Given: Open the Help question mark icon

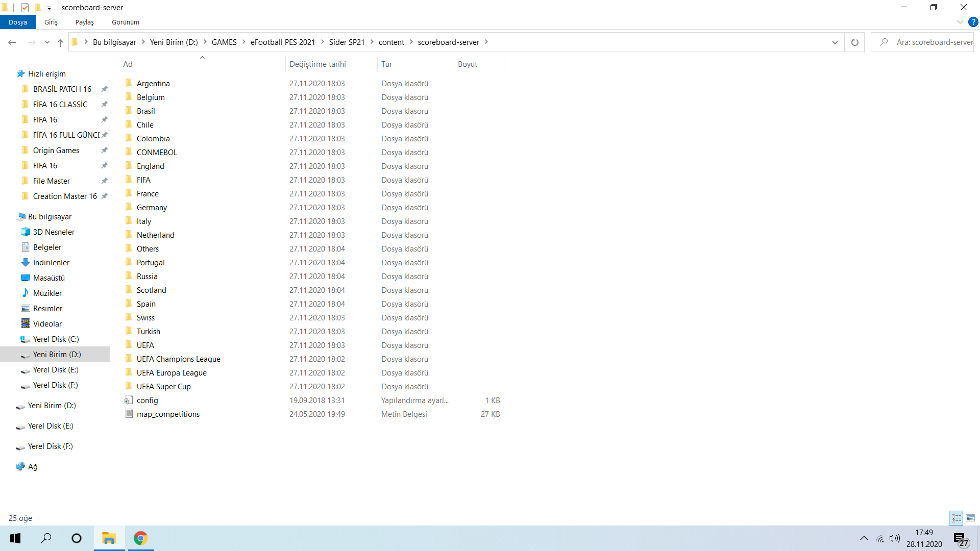Looking at the screenshot, I should pos(973,22).
